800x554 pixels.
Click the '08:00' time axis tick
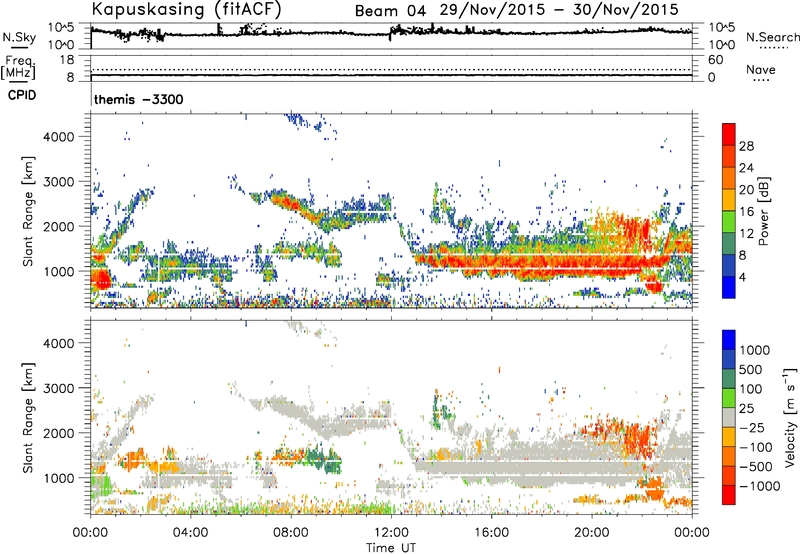click(x=291, y=533)
